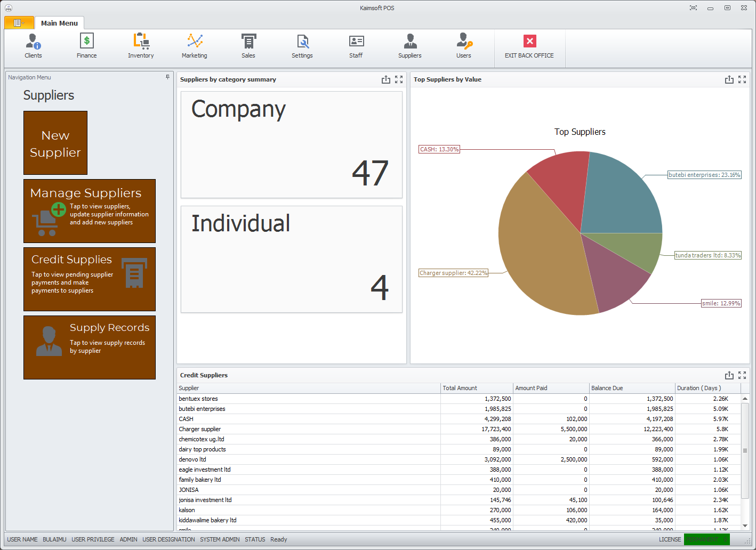Image resolution: width=756 pixels, height=550 pixels.
Task: Click EXIT BACK OFFICE
Action: [529, 46]
